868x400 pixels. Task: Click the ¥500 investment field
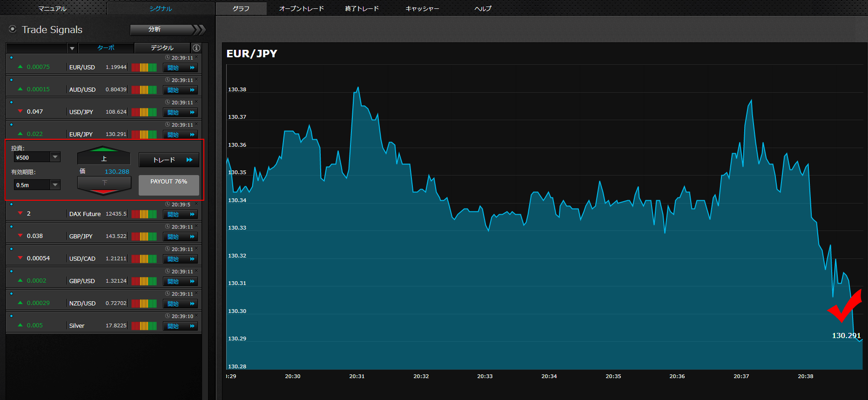click(x=32, y=157)
